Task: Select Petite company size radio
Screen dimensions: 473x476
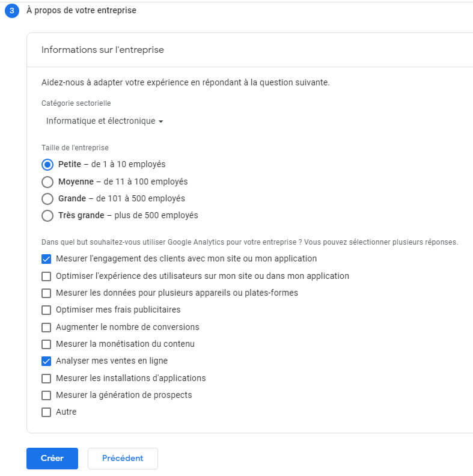Action: [47, 165]
